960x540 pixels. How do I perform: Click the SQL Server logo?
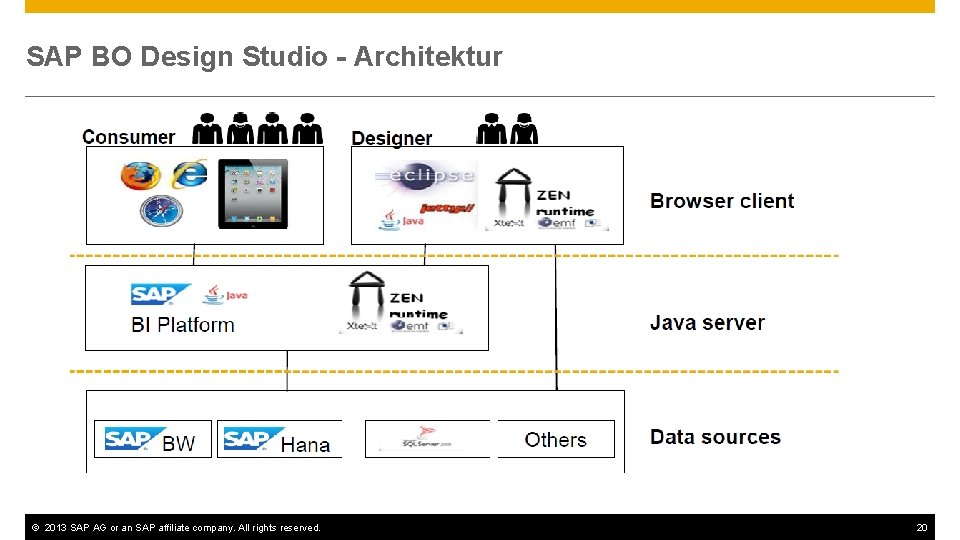[x=427, y=437]
